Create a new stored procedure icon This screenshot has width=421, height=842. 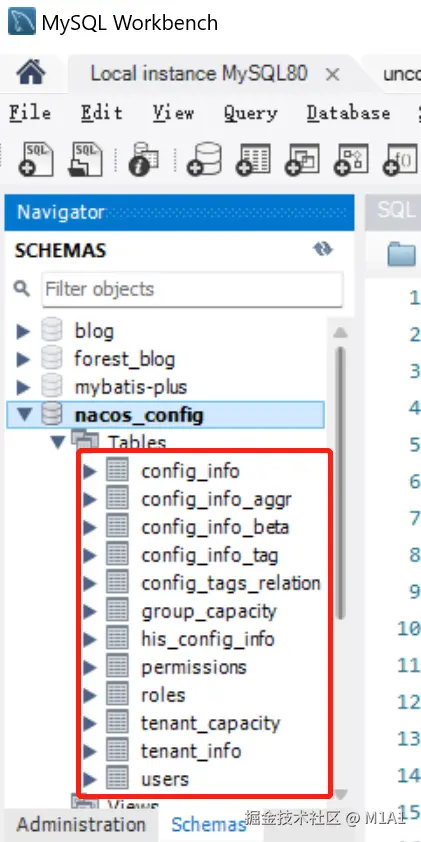click(x=351, y=159)
